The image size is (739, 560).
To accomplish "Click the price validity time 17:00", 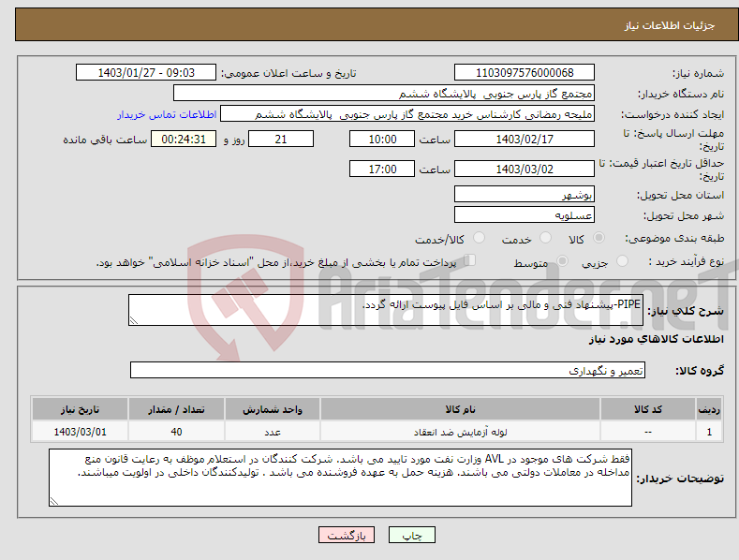I will click(x=382, y=169).
